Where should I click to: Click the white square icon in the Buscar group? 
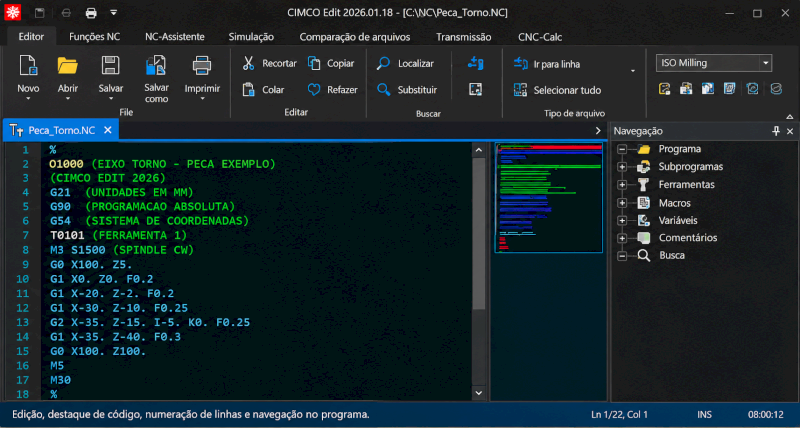click(476, 90)
